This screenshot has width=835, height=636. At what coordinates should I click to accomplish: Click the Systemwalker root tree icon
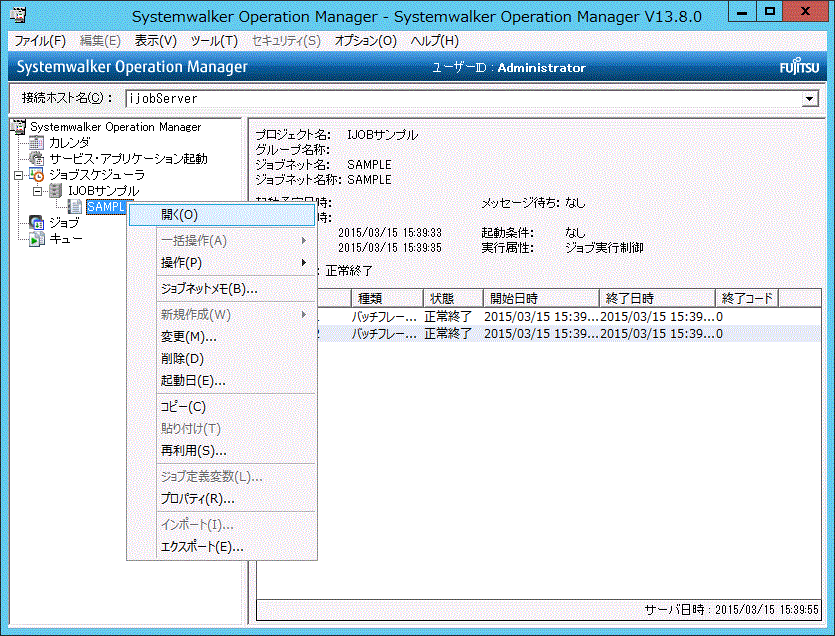click(19, 127)
